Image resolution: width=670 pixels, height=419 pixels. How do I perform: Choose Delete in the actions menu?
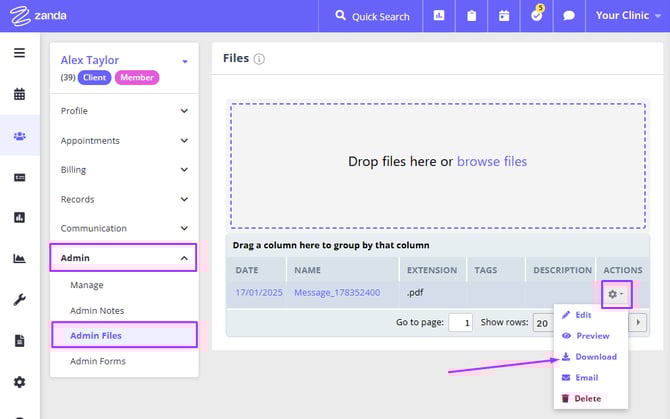tap(587, 398)
